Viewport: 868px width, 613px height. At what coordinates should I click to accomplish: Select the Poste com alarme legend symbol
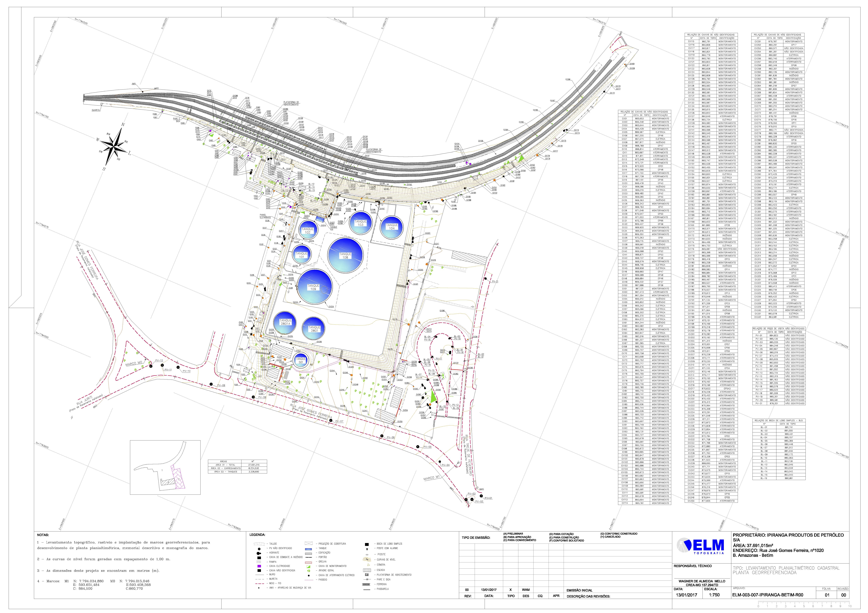(367, 549)
